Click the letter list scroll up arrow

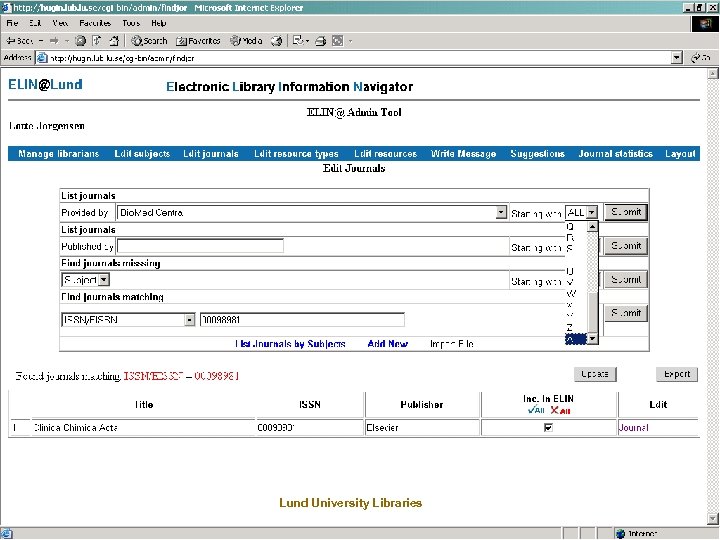[x=592, y=226]
